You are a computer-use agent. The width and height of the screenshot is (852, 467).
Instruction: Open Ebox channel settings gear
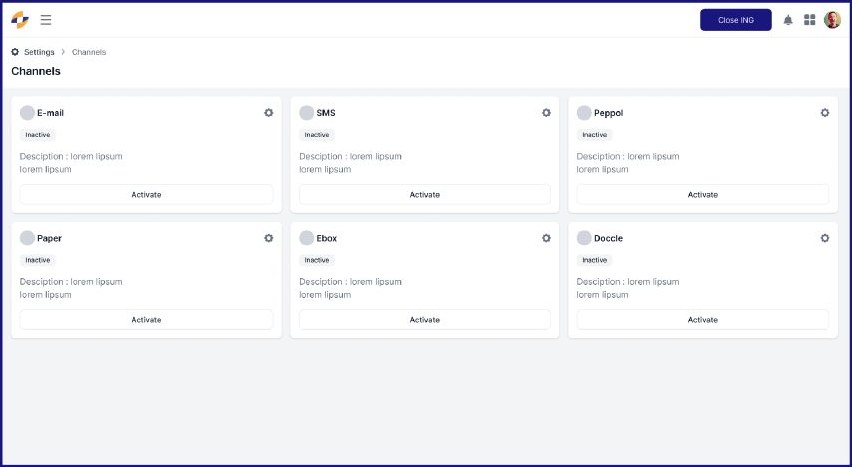546,238
